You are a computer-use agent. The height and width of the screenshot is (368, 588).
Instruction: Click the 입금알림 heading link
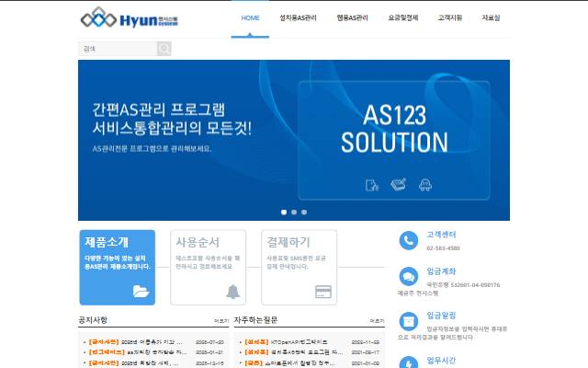441,316
